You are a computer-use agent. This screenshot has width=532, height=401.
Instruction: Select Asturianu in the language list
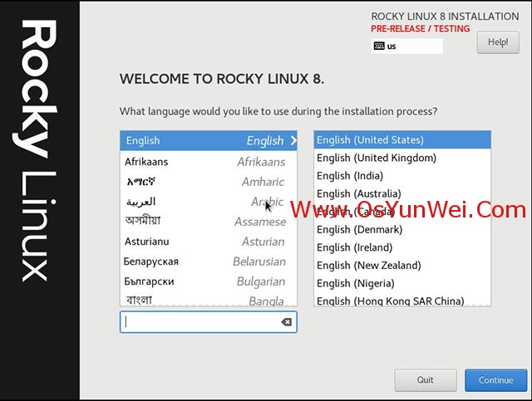(209, 242)
